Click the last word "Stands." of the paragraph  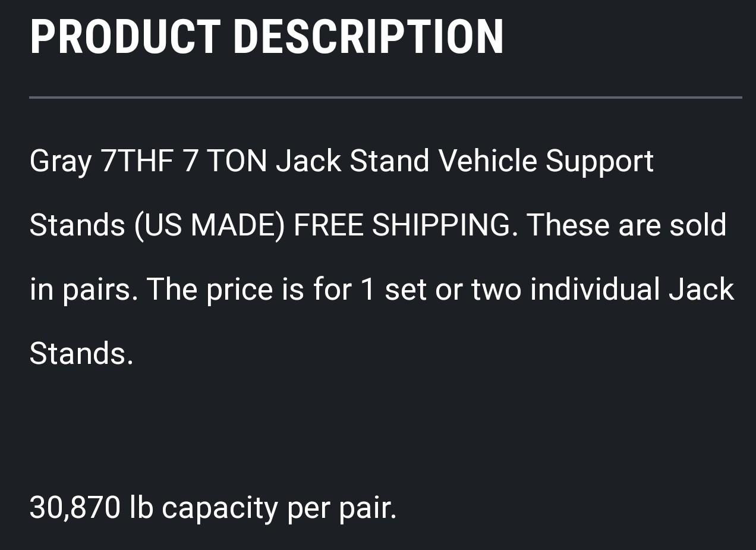pyautogui.click(x=81, y=353)
